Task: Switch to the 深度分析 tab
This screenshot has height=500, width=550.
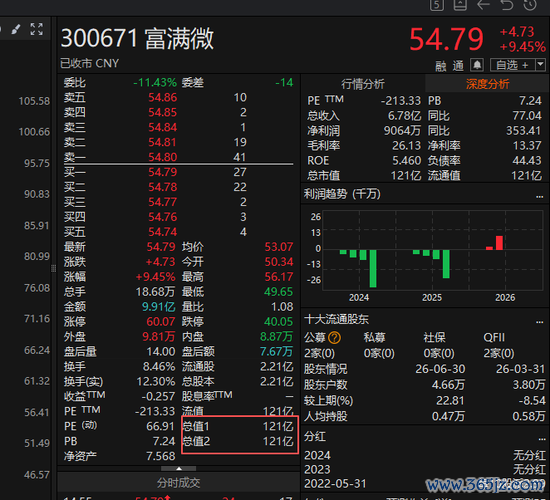Action: coord(487,84)
